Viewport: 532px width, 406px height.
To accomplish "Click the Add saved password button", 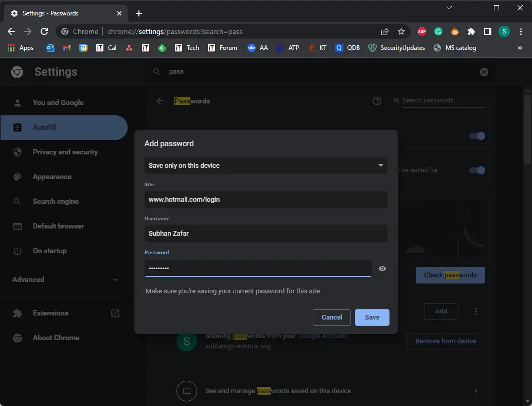I will click(x=441, y=311).
